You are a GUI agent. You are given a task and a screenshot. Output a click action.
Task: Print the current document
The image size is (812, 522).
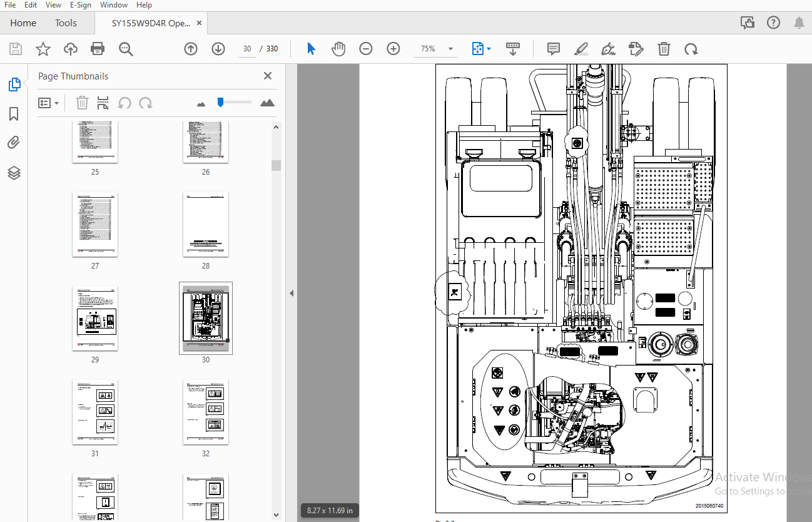click(98, 49)
